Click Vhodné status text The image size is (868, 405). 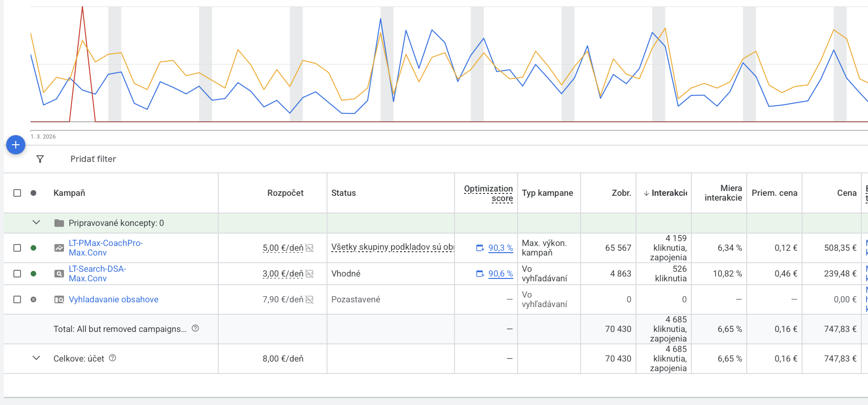[x=346, y=274]
